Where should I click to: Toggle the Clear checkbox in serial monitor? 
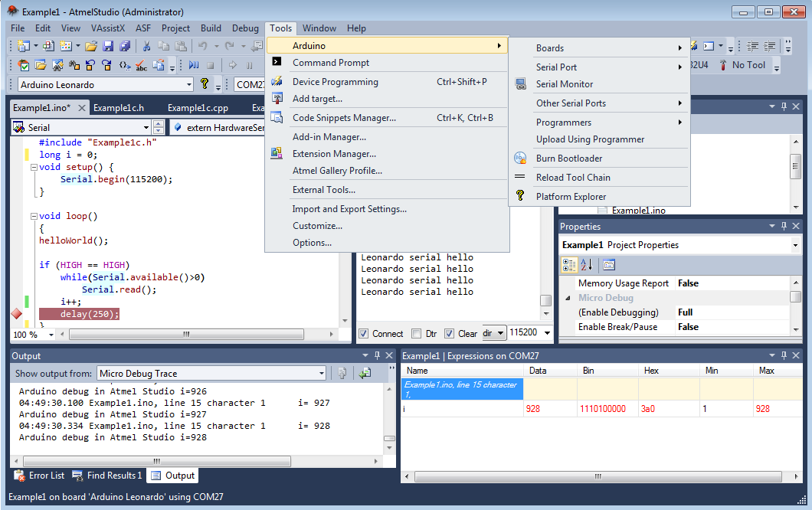450,333
